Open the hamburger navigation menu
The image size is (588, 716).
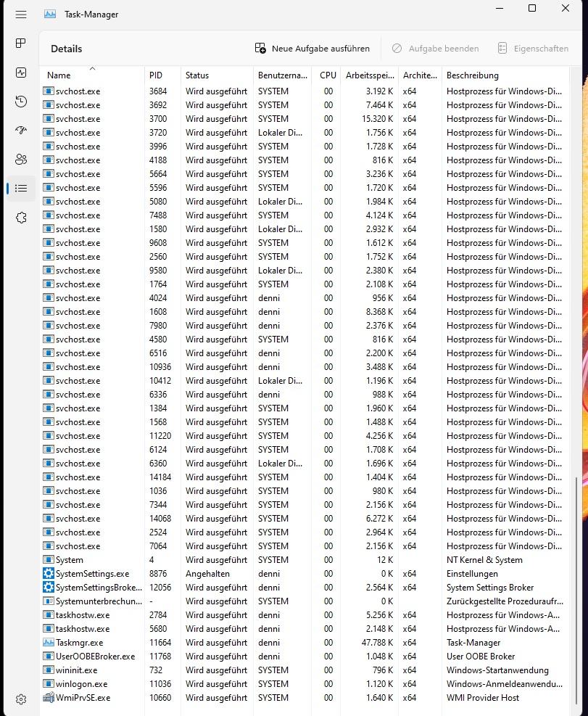pyautogui.click(x=21, y=15)
